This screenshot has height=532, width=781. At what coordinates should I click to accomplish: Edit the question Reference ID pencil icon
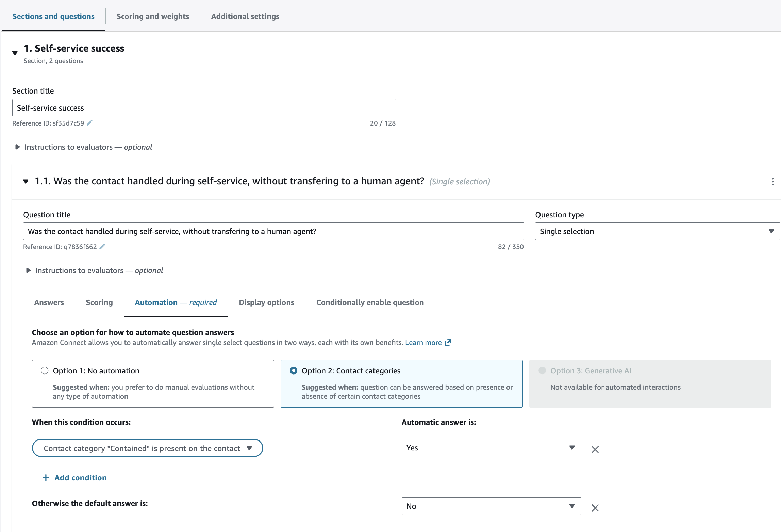click(x=102, y=247)
